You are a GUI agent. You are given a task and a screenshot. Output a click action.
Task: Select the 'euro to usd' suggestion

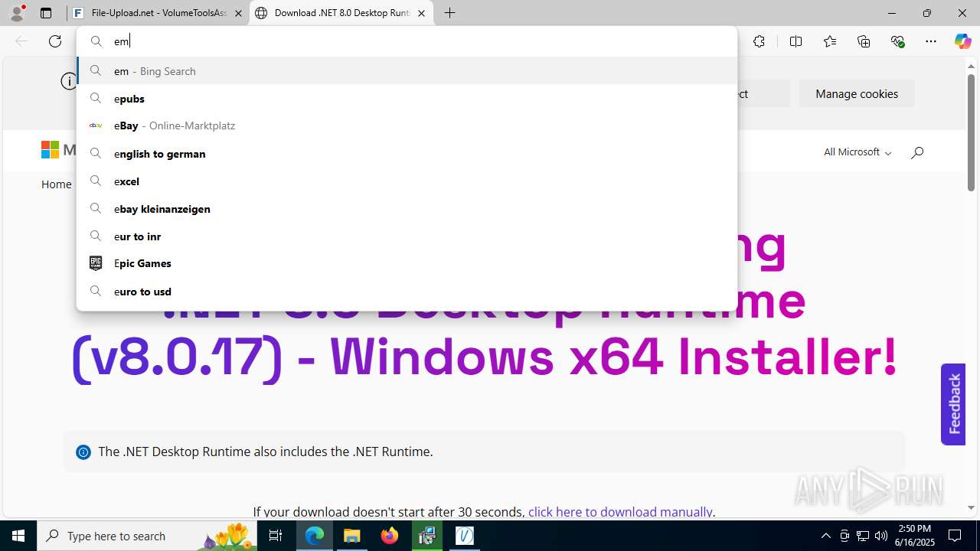[x=407, y=292]
